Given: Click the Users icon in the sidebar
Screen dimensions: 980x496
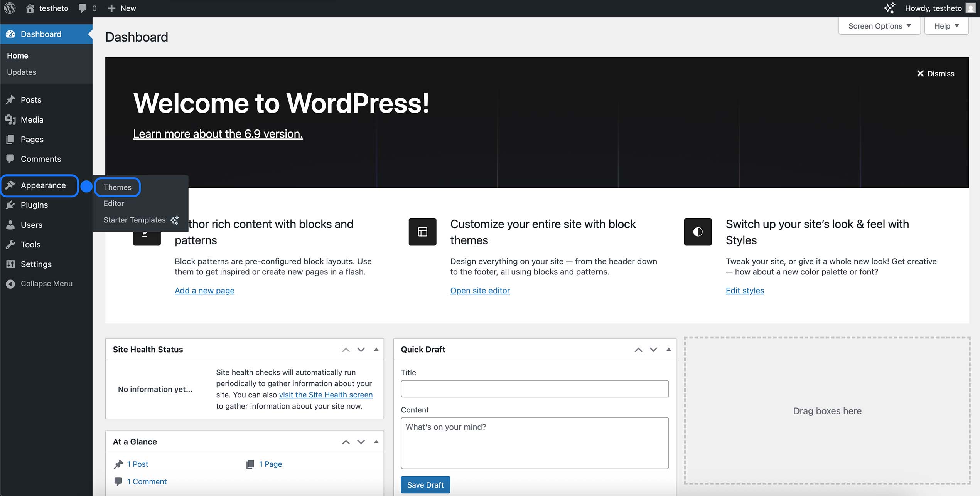Looking at the screenshot, I should point(11,225).
